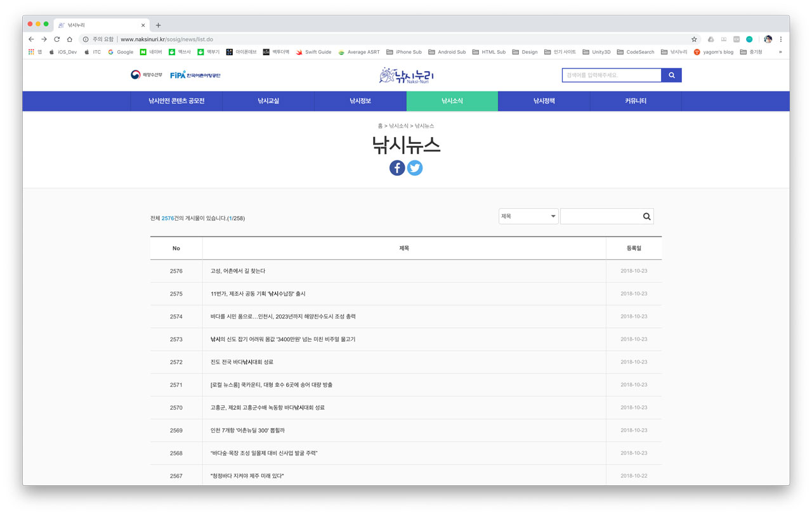812x515 pixels.
Task: Click the header search input box
Action: click(612, 75)
